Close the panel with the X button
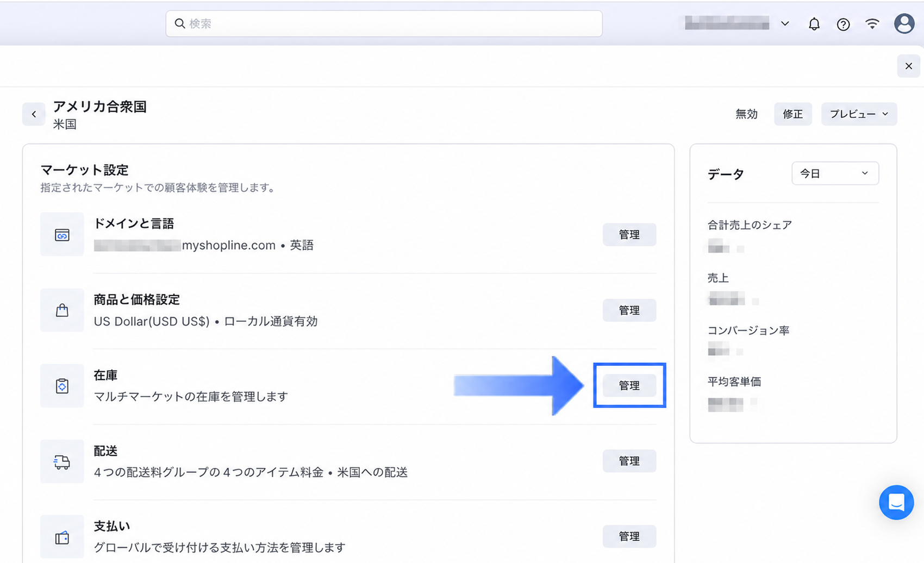Screen dimensions: 924x563 coord(908,66)
